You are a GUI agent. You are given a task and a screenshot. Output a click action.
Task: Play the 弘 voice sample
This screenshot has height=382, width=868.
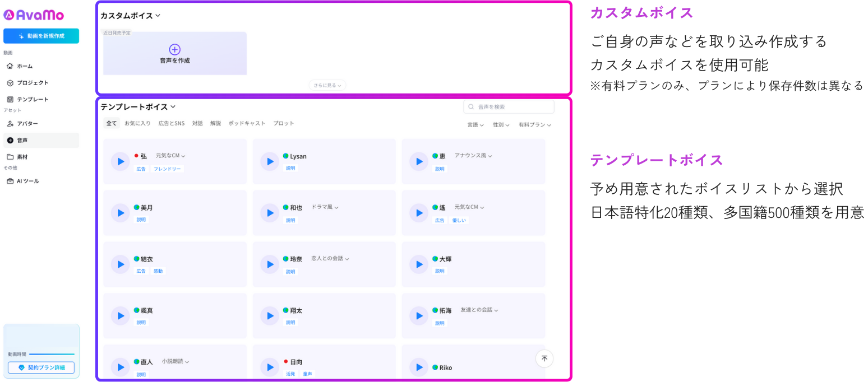[120, 161]
